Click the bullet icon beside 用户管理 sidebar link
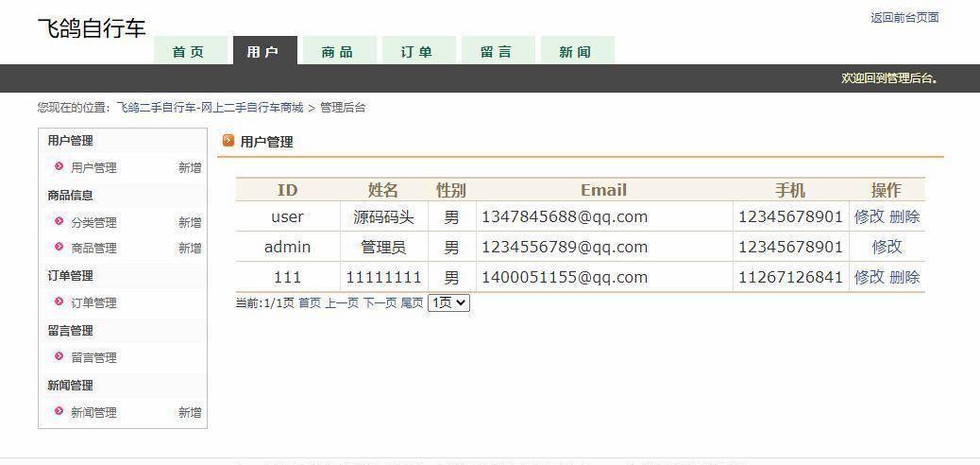The height and width of the screenshot is (465, 980). [59, 166]
